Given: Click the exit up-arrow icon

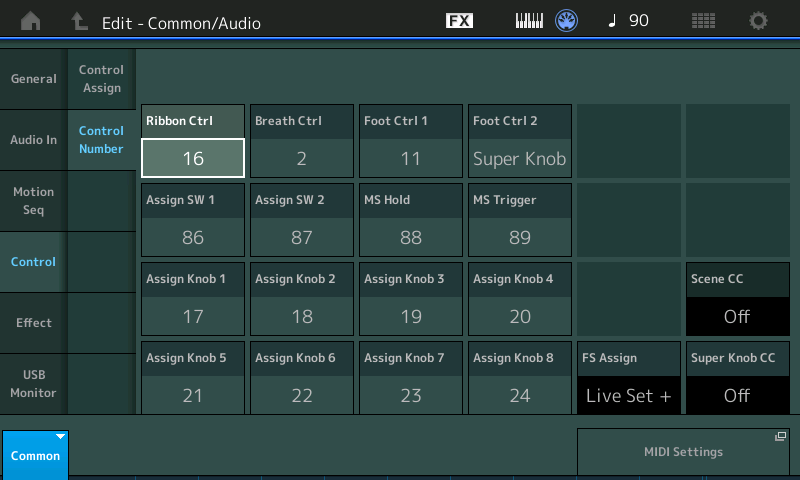Looking at the screenshot, I should pos(79,21).
